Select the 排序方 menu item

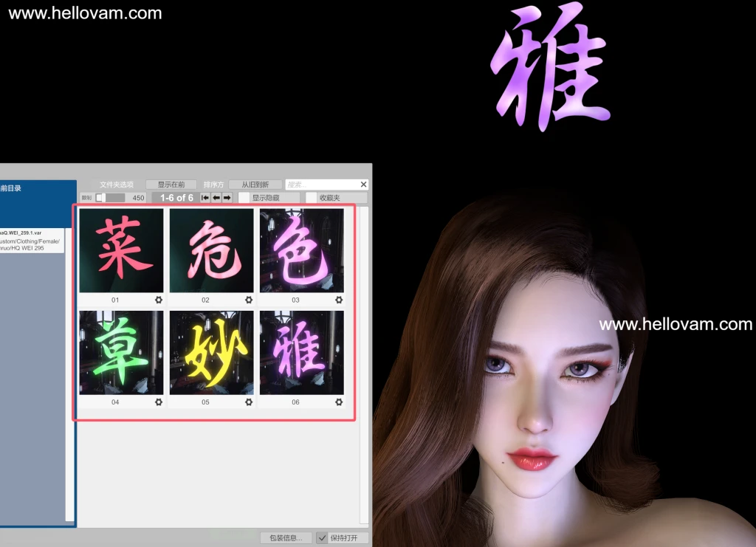[x=214, y=183]
